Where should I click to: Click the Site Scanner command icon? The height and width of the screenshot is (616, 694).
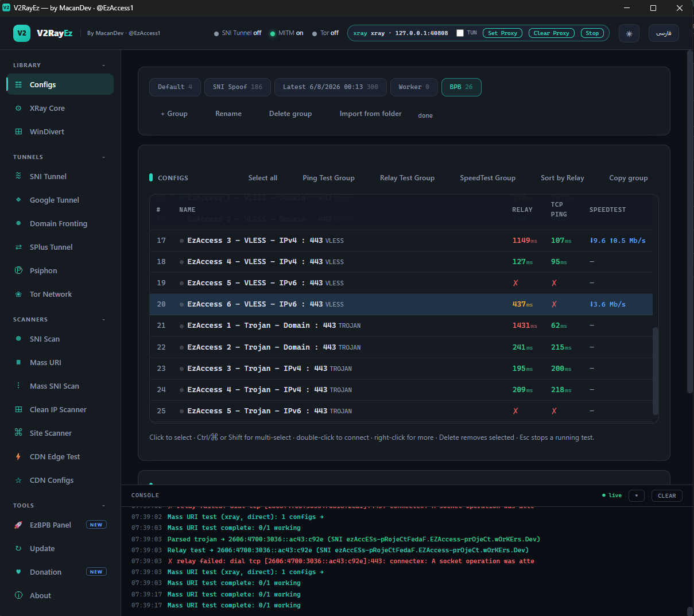click(x=18, y=433)
